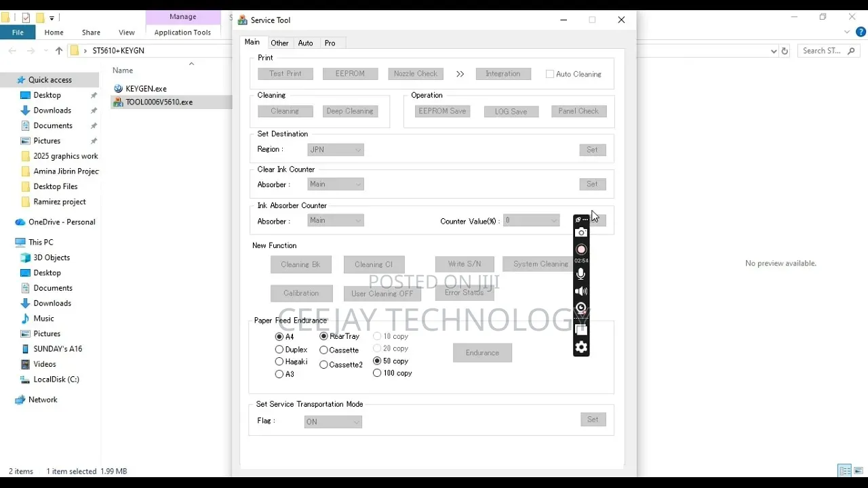This screenshot has width=868, height=488.
Task: Choose the Cassette2 radio button
Action: [324, 365]
